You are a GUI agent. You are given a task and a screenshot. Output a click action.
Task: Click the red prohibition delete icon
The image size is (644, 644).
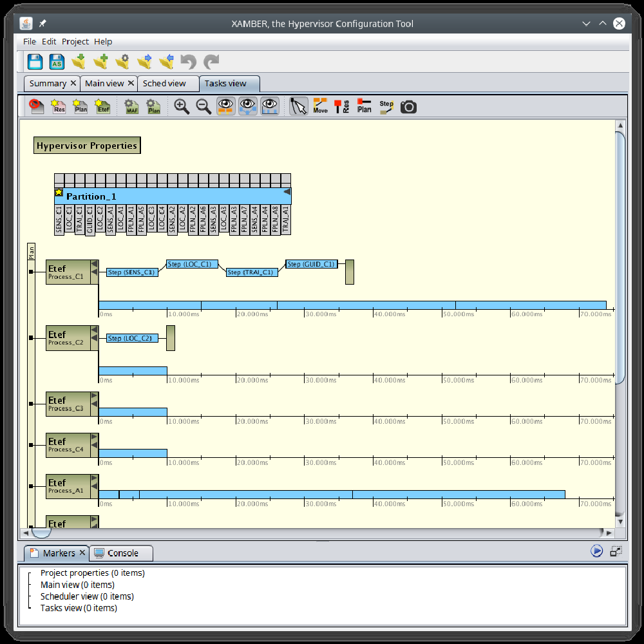click(36, 106)
